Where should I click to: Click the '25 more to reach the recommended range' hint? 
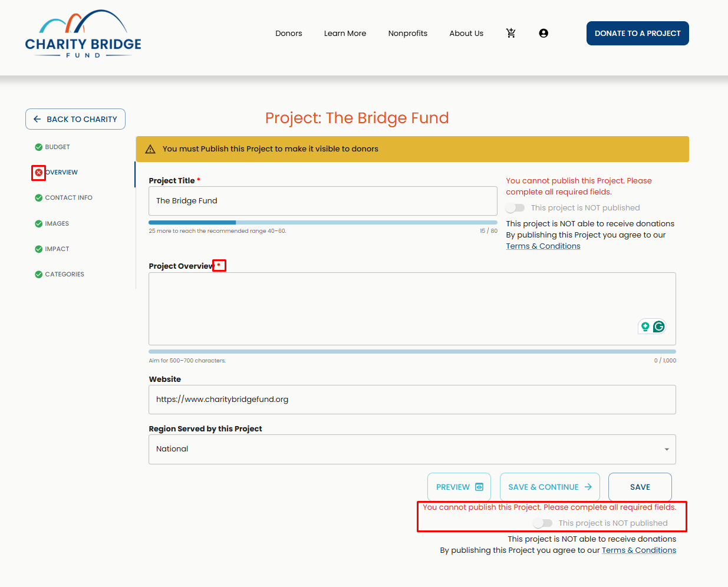(218, 230)
